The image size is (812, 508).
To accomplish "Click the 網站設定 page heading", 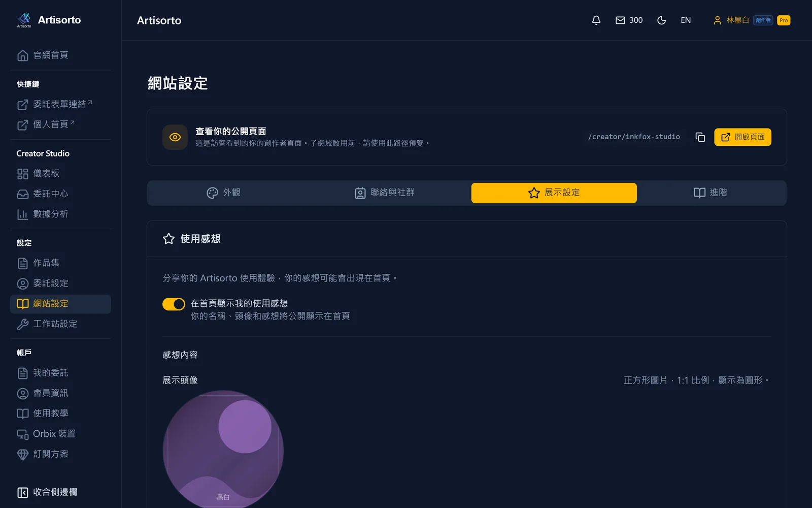I will coord(178,83).
